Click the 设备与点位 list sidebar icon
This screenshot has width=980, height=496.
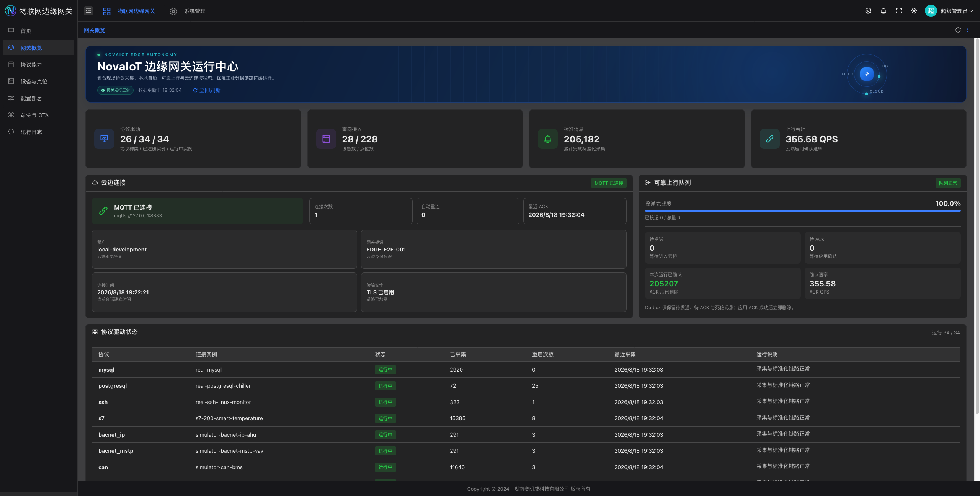click(11, 81)
